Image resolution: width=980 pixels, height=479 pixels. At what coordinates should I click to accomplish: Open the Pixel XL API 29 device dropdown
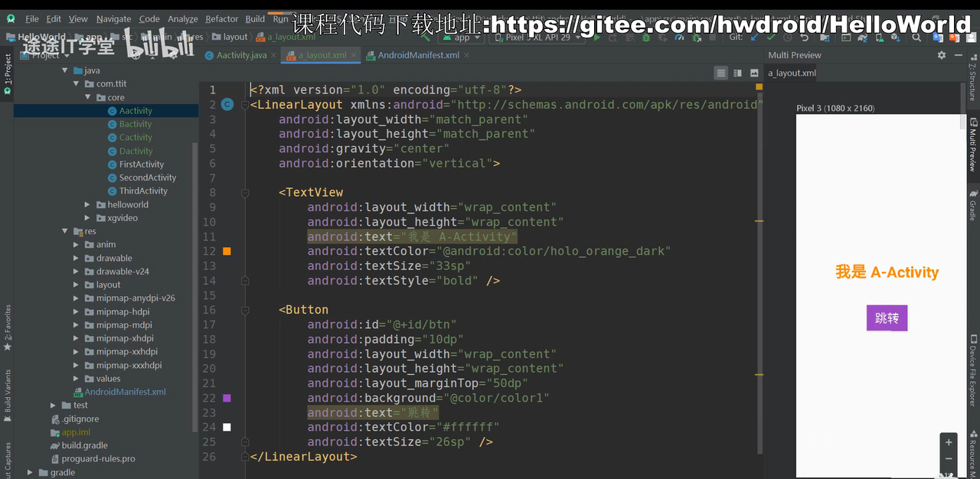[536, 37]
